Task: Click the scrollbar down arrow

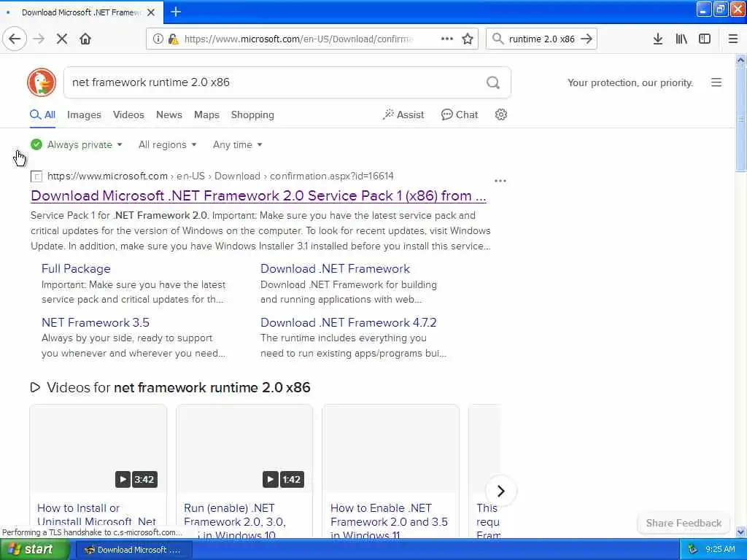Action: (x=740, y=532)
